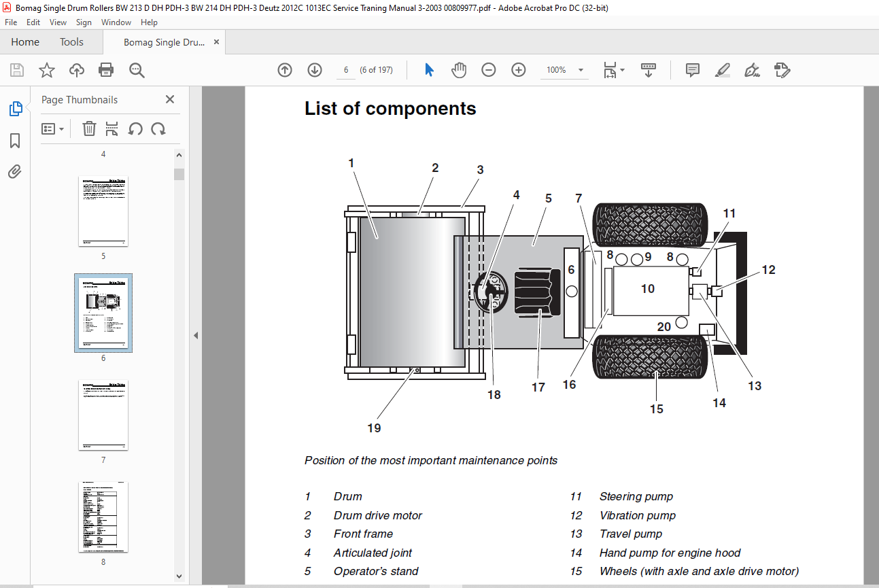Open thumbnail options dropdown menu
Screen dimensions: 879x588
coord(52,128)
